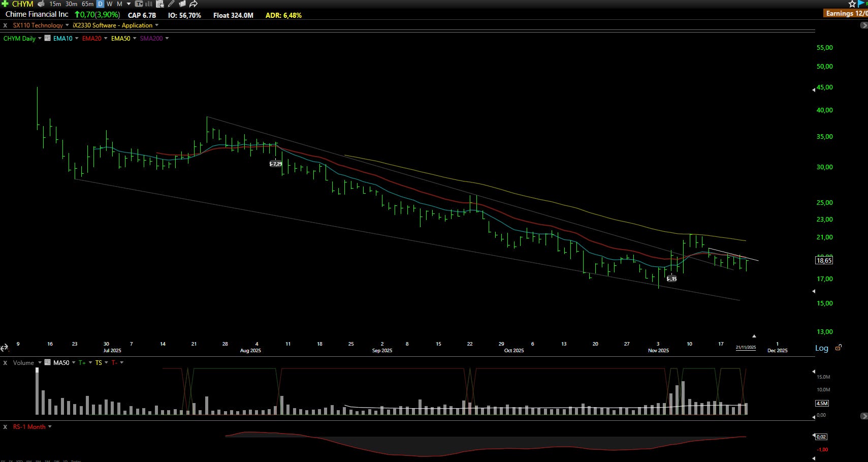Click the SX110 Technology sector label
Viewport: 868px width, 462px height.
pos(38,25)
